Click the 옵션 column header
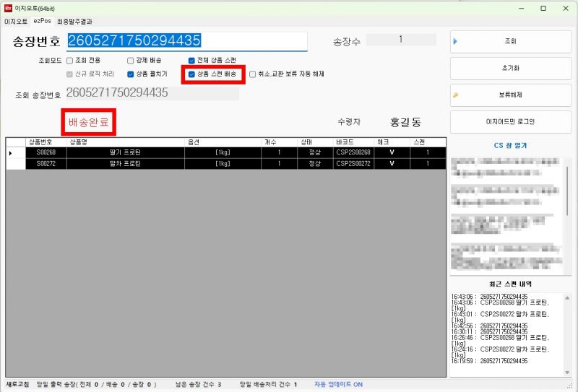 [x=223, y=142]
